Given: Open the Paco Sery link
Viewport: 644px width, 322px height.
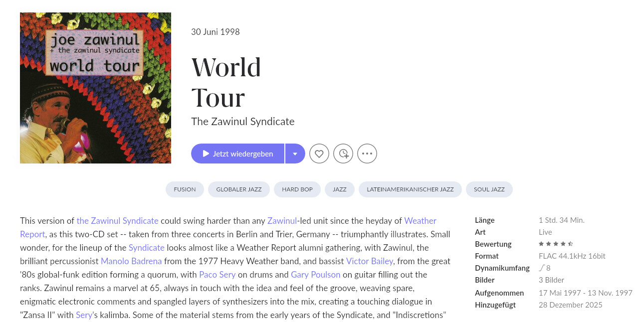Looking at the screenshot, I should pyautogui.click(x=217, y=275).
